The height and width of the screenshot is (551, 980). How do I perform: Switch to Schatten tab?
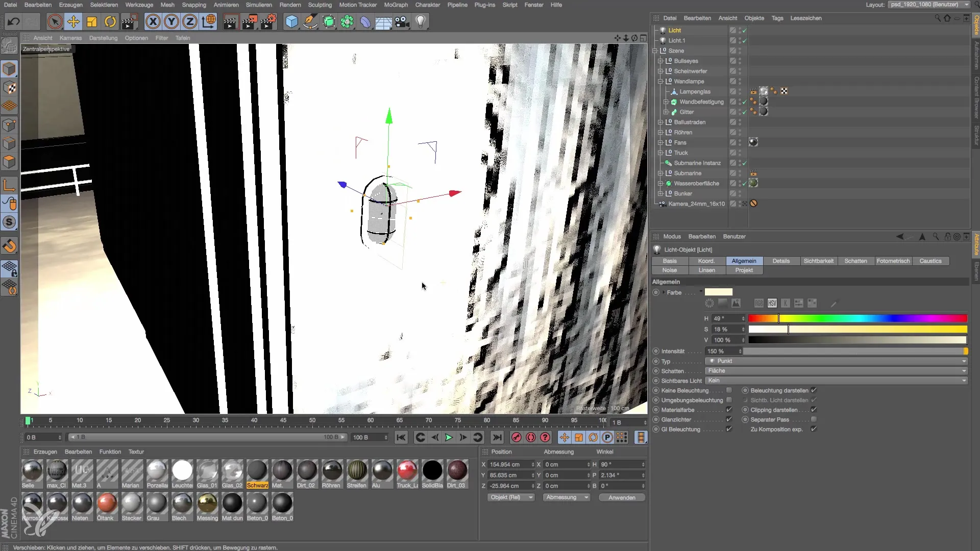(856, 261)
